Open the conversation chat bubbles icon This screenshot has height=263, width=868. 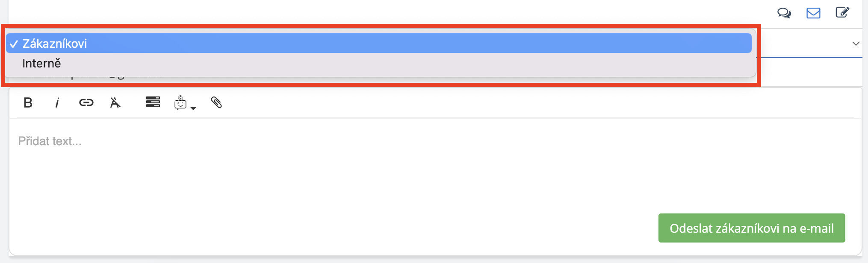tap(784, 13)
